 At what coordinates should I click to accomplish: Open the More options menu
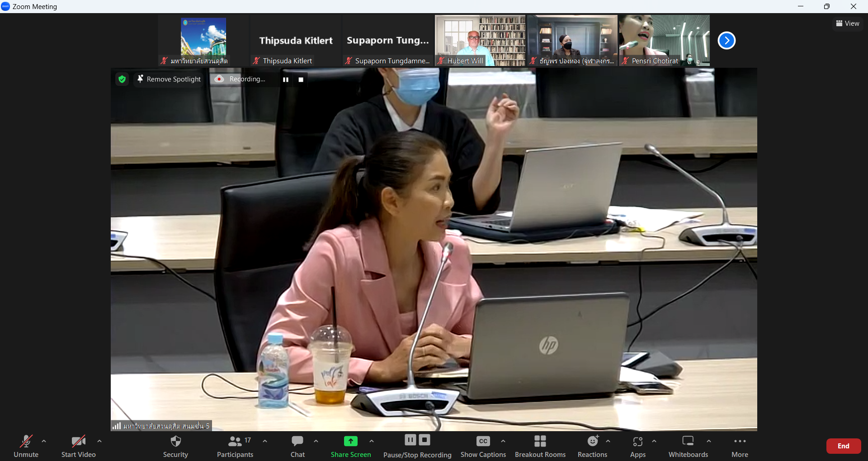(740, 442)
